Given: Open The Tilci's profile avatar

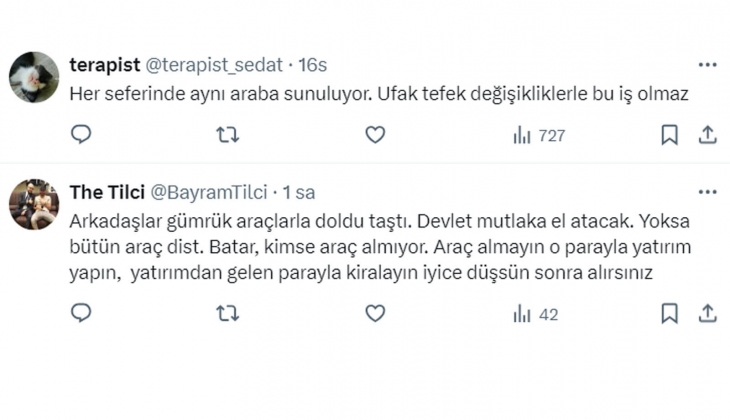Looking at the screenshot, I should 34,204.
